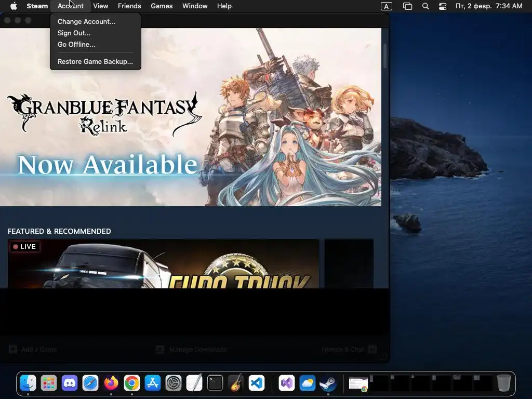Viewport: 532px width, 399px height.
Task: Open the Games menu
Action: coord(162,6)
